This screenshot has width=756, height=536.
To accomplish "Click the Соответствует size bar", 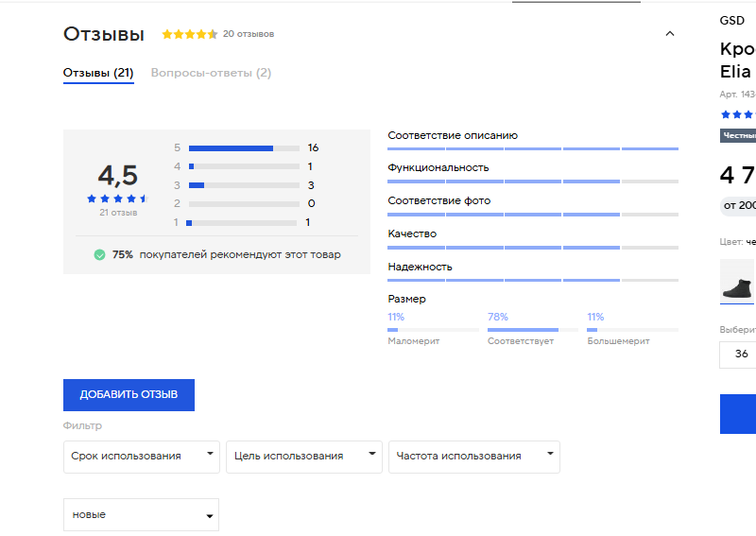I will pyautogui.click(x=532, y=330).
